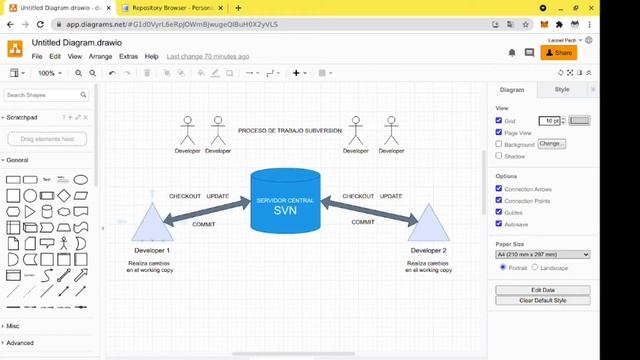Image resolution: width=640 pixels, height=360 pixels.
Task: Enable the Background checkbox
Action: pyautogui.click(x=499, y=144)
